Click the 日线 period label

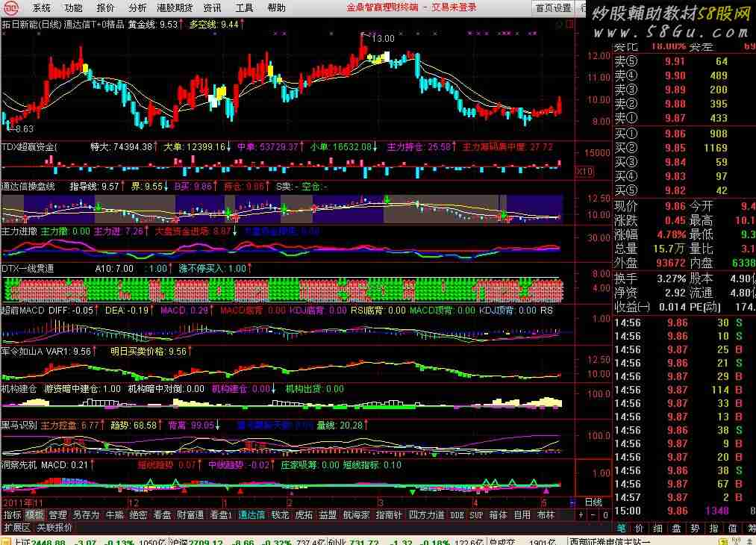click(x=593, y=502)
